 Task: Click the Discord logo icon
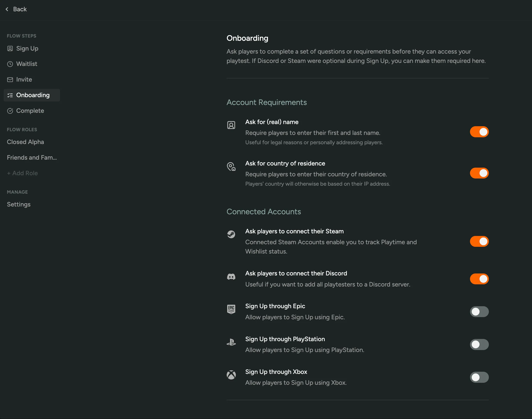(x=232, y=277)
